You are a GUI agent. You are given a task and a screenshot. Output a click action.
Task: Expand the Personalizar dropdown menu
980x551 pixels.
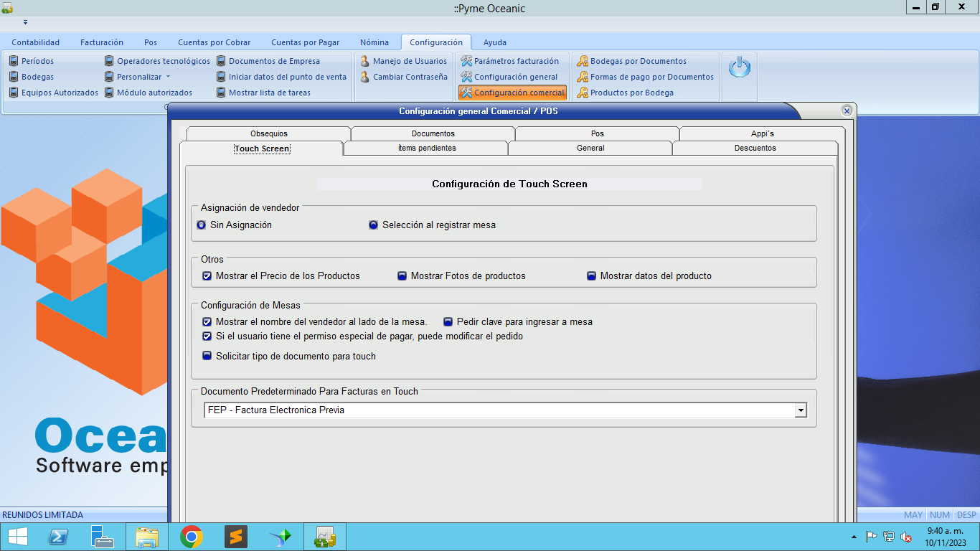143,77
